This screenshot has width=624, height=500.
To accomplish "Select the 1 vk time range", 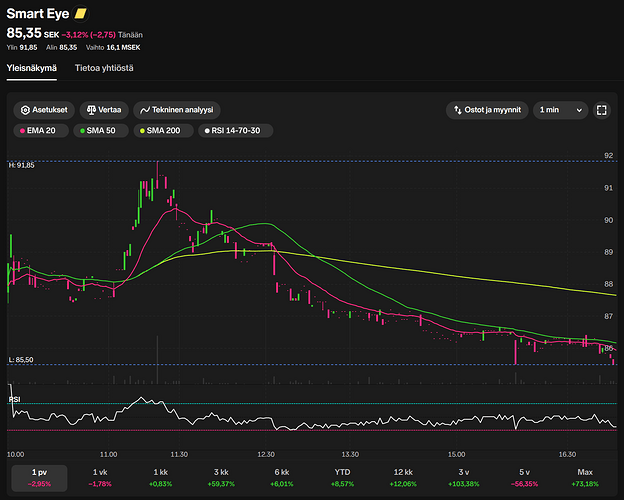I will (x=100, y=478).
